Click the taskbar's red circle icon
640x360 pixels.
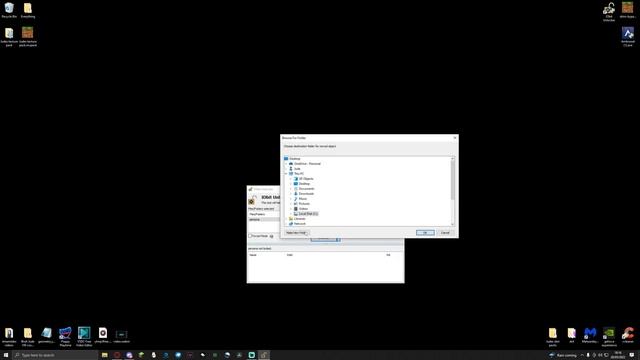coord(117,355)
